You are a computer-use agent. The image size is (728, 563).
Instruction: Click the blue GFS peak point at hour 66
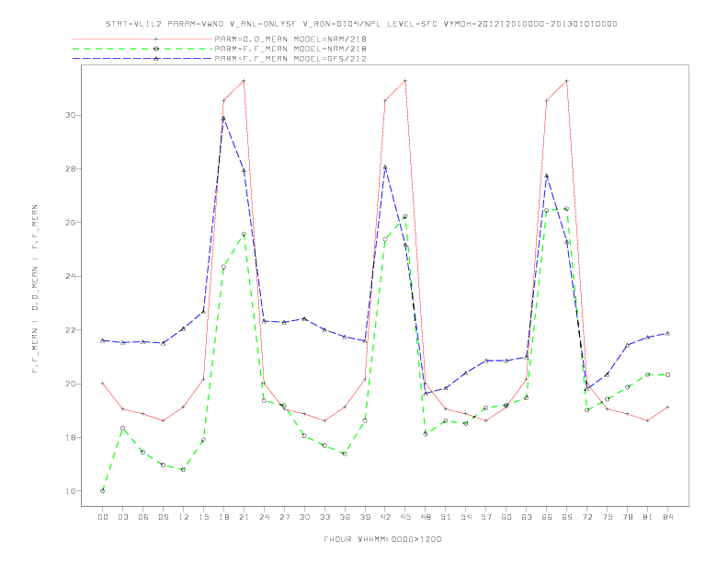click(547, 176)
